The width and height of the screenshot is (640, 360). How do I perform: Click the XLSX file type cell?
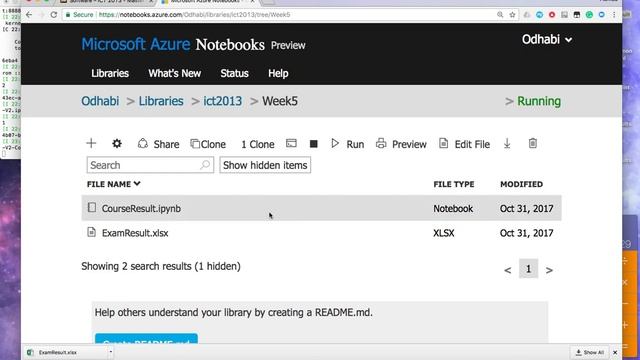click(x=444, y=233)
